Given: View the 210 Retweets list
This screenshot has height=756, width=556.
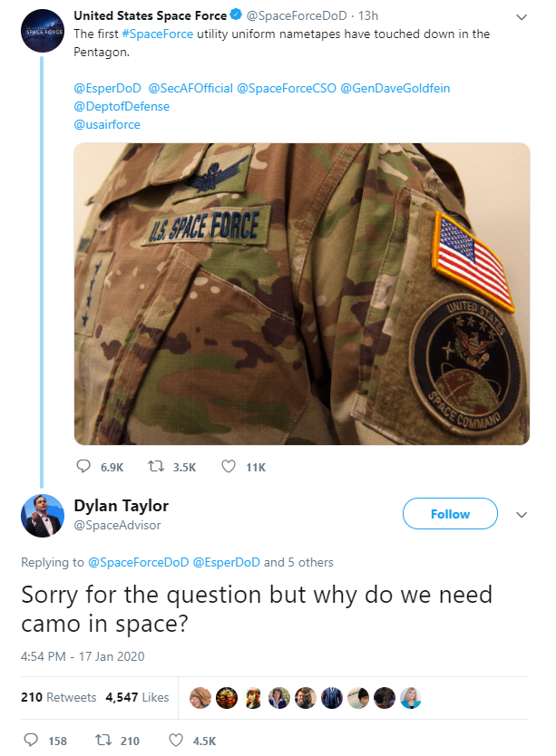Looking at the screenshot, I should click(x=58, y=697).
